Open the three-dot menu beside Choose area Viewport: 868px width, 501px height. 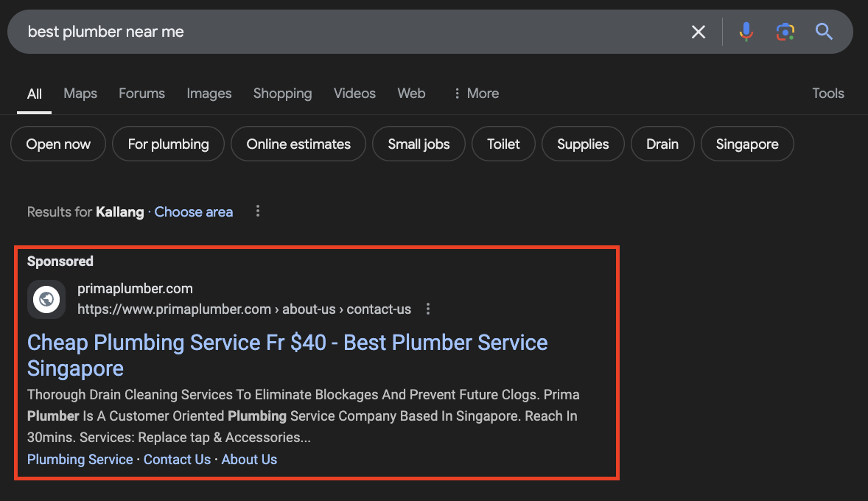[x=257, y=211]
